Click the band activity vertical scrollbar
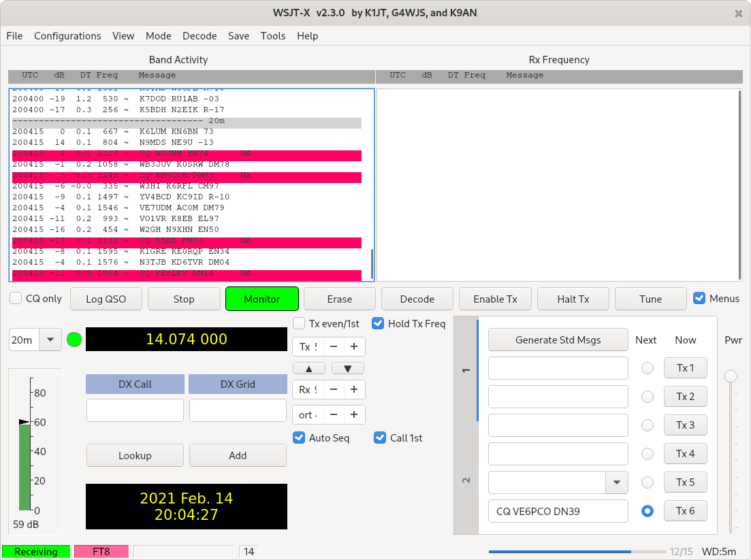This screenshot has height=560, width=751. click(372, 263)
